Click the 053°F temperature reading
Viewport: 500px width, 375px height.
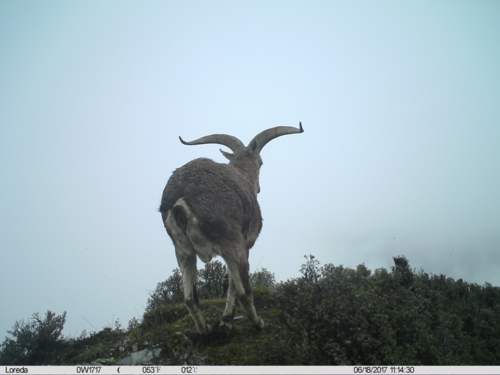click(150, 370)
